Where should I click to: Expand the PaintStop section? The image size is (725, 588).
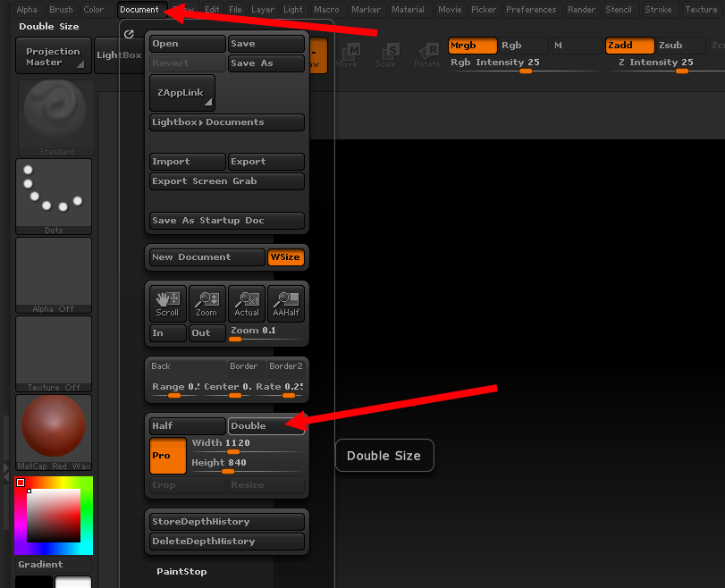181,572
